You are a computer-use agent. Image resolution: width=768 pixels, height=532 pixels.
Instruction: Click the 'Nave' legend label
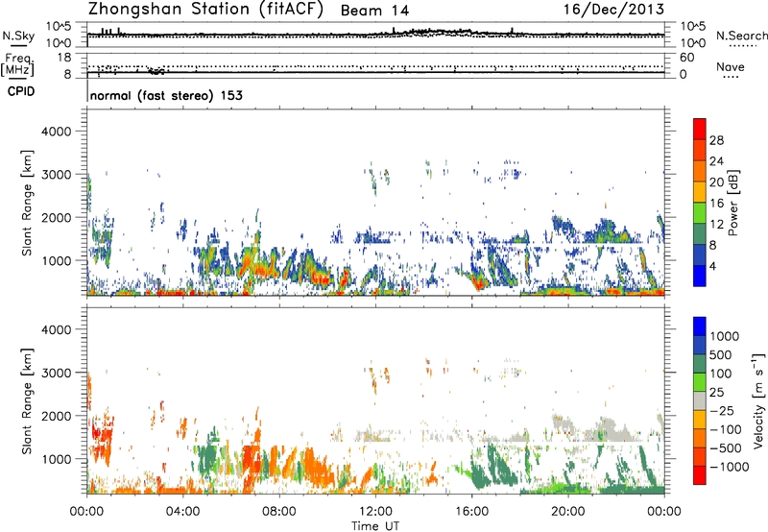tap(731, 67)
